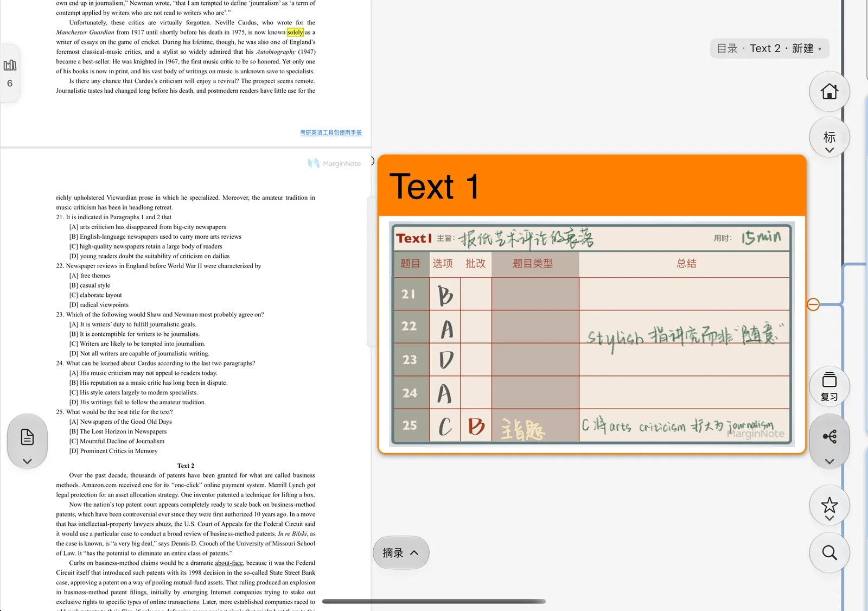Select the Text 1 card title bar
868x611 pixels.
tap(591, 186)
